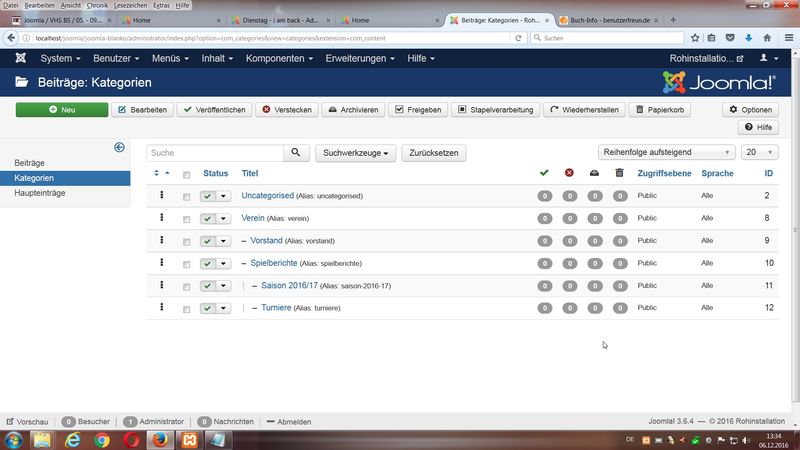Screen dimensions: 800x450
Task: Click in the Suche search field
Action: [x=215, y=153]
